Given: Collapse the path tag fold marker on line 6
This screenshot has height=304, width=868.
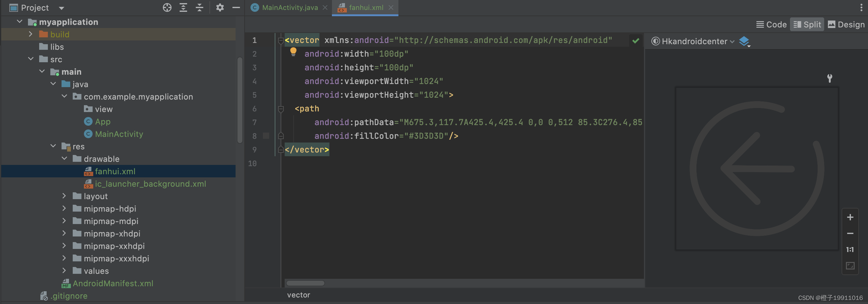Looking at the screenshot, I should [280, 109].
